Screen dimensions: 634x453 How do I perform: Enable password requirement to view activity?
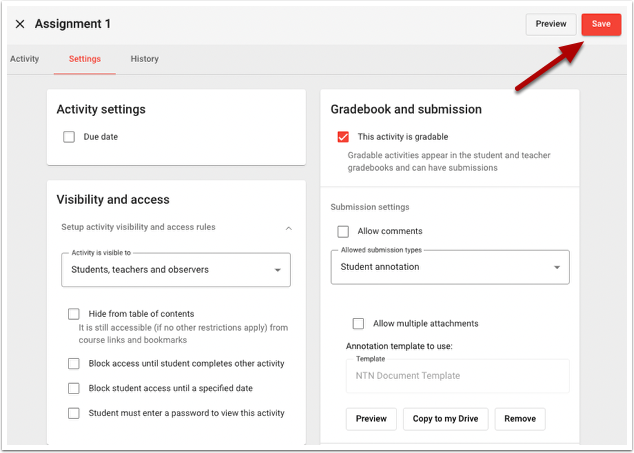(x=74, y=413)
